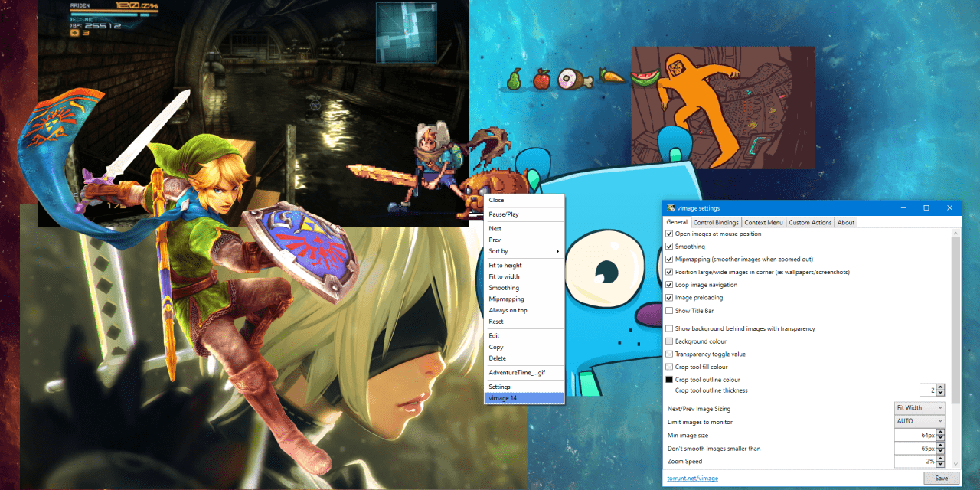Pick the Crop tool fill colour swatch
This screenshot has height=490, width=980.
pyautogui.click(x=669, y=367)
